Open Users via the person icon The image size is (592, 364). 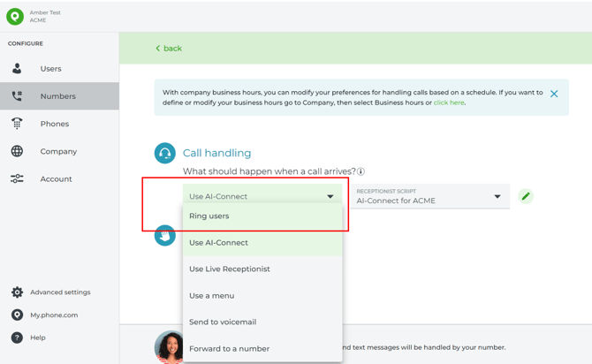click(17, 69)
